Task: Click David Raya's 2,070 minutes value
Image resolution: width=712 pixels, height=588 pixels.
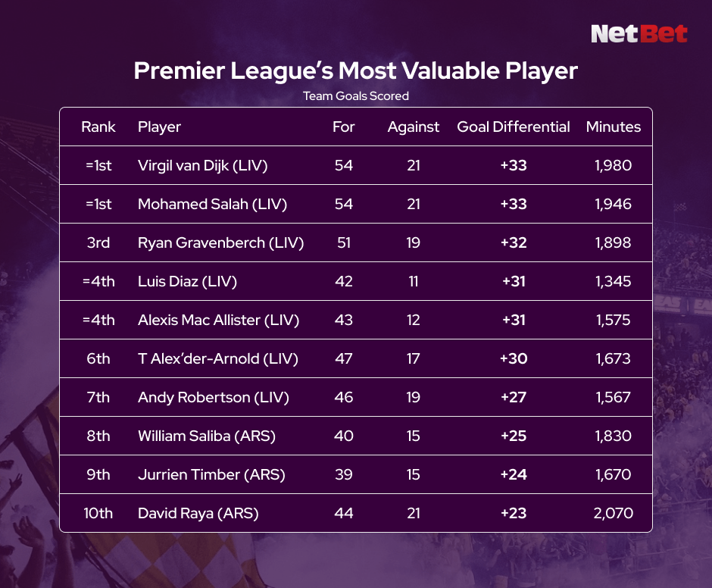Action: tap(613, 513)
